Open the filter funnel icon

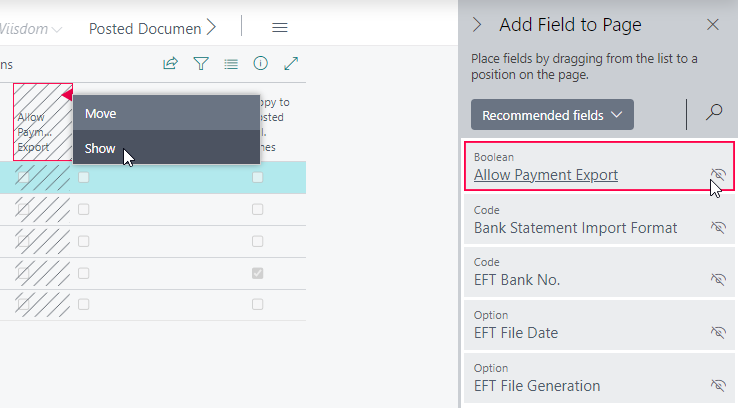tap(201, 63)
